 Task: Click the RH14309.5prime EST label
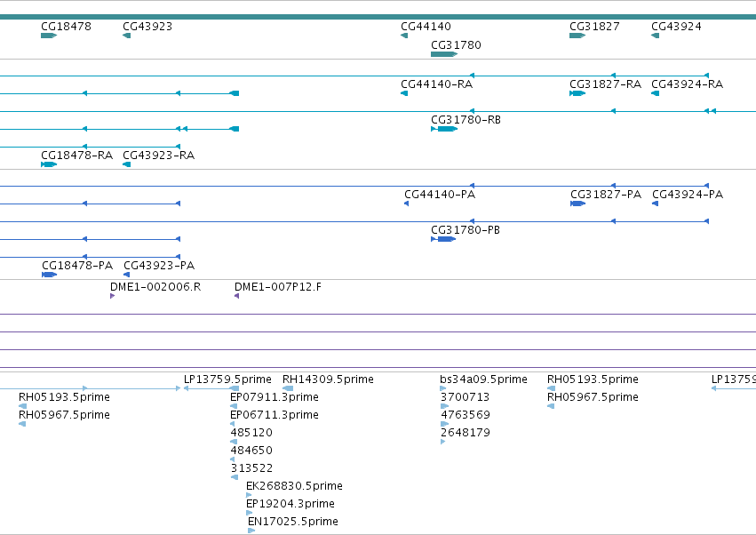click(328, 379)
